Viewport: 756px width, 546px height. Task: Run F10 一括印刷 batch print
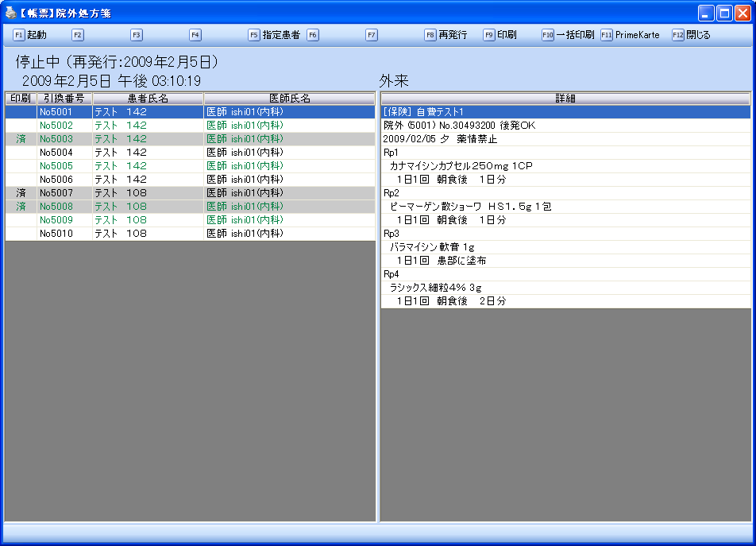coord(568,35)
